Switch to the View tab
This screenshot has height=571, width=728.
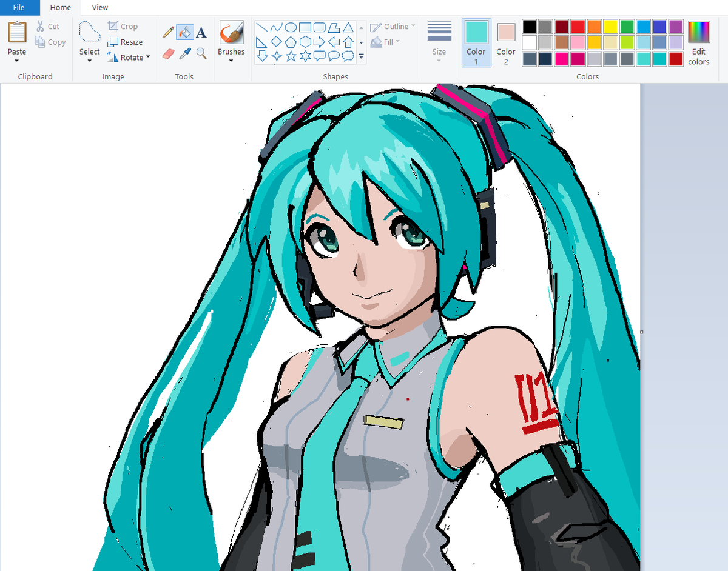tap(100, 7)
